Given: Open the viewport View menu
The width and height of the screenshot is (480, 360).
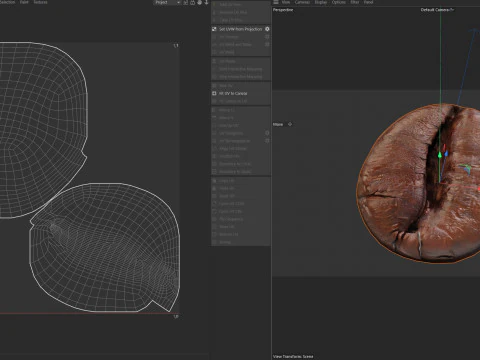Looking at the screenshot, I should click(x=286, y=2).
